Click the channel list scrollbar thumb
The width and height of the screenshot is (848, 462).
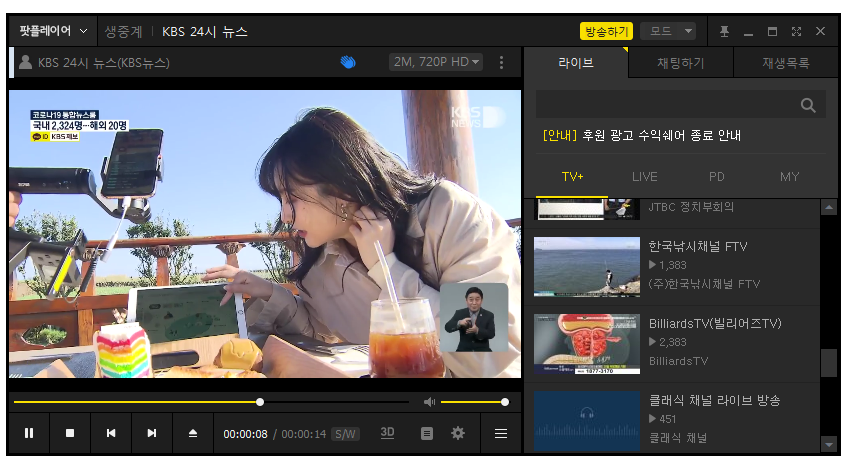(829, 363)
